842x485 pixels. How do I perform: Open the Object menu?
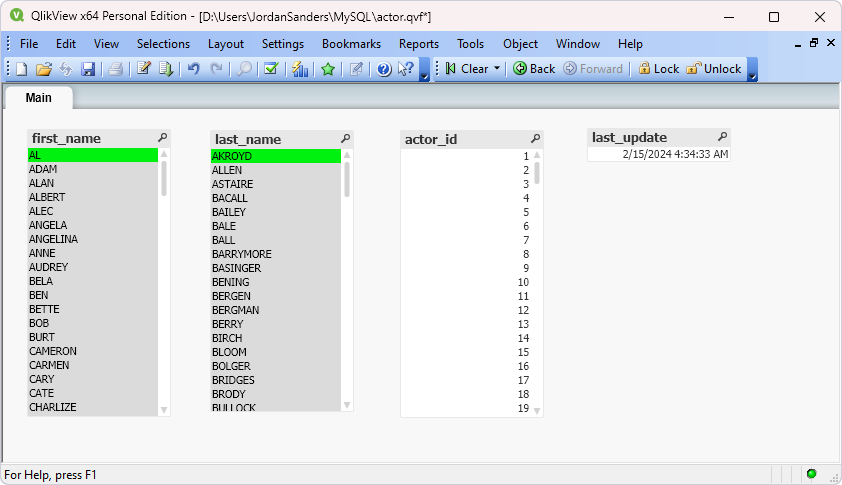pyautogui.click(x=520, y=44)
